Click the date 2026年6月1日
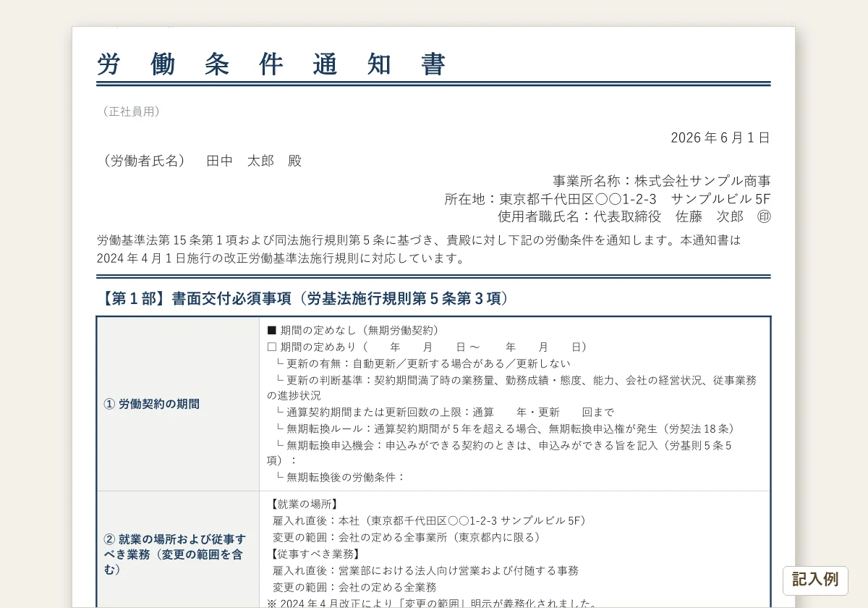 [720, 138]
